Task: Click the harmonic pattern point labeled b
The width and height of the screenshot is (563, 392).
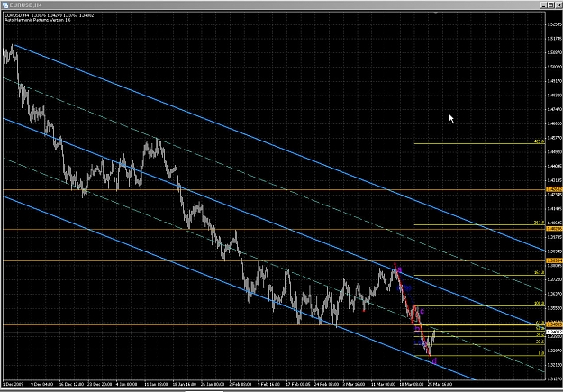Action: pos(417,328)
